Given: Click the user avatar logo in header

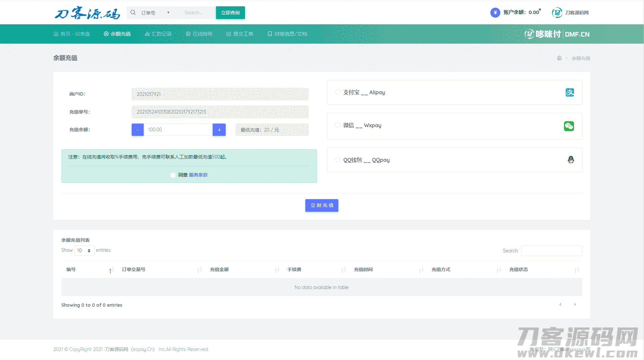Looking at the screenshot, I should pyautogui.click(x=557, y=13).
